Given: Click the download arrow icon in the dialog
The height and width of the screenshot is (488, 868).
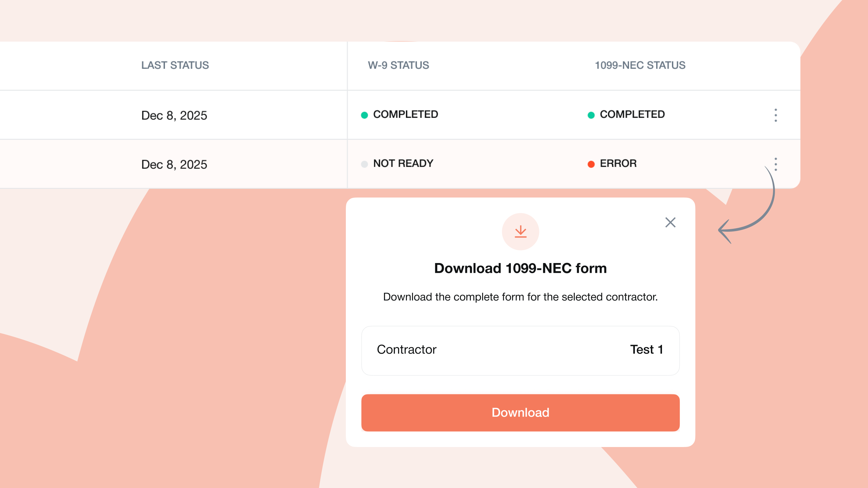Looking at the screenshot, I should click(520, 232).
